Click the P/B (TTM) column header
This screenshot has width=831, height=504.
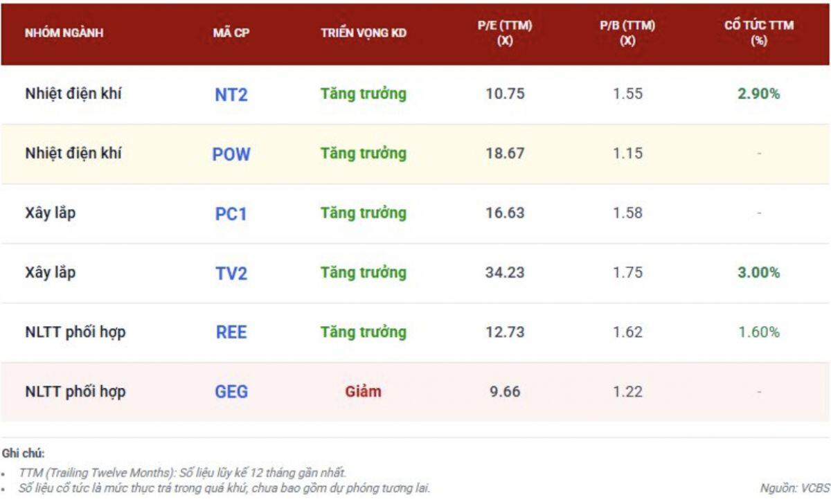tap(627, 33)
